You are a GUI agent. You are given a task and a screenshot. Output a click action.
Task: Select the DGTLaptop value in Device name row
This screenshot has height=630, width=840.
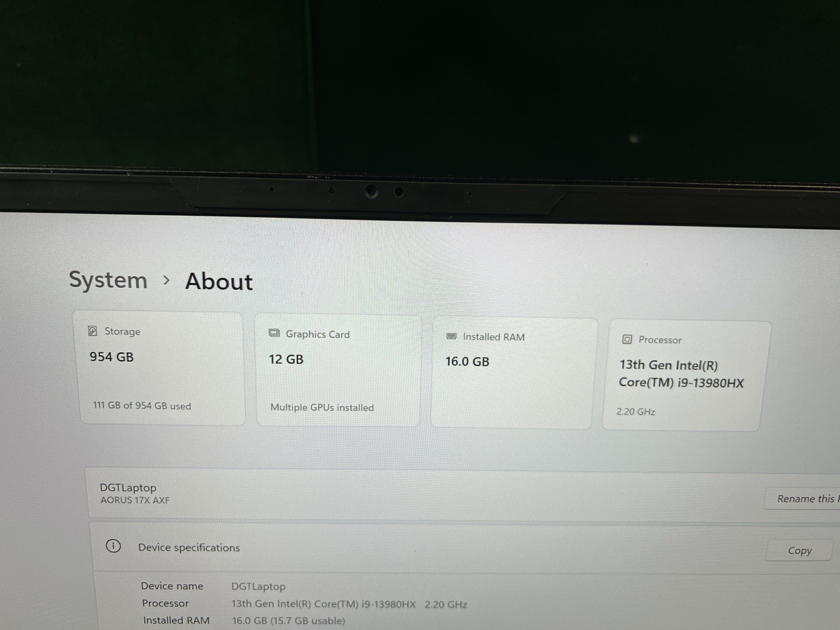click(x=258, y=586)
